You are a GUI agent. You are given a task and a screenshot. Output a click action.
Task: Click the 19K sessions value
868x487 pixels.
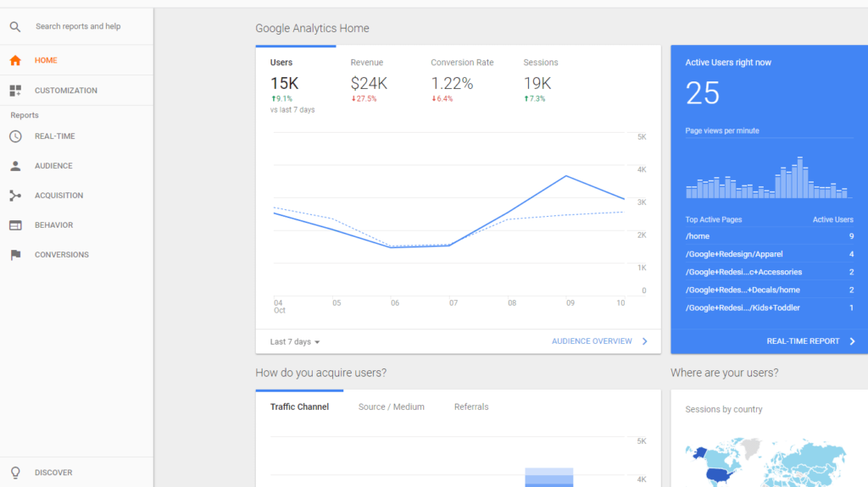(x=537, y=84)
